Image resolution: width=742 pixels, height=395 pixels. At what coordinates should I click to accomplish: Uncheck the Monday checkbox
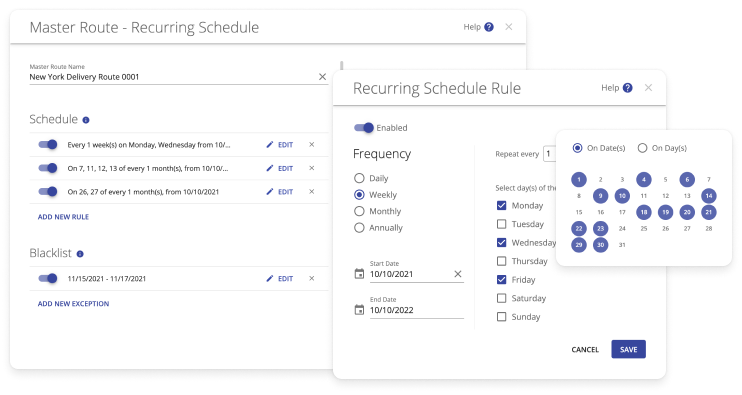tap(502, 205)
